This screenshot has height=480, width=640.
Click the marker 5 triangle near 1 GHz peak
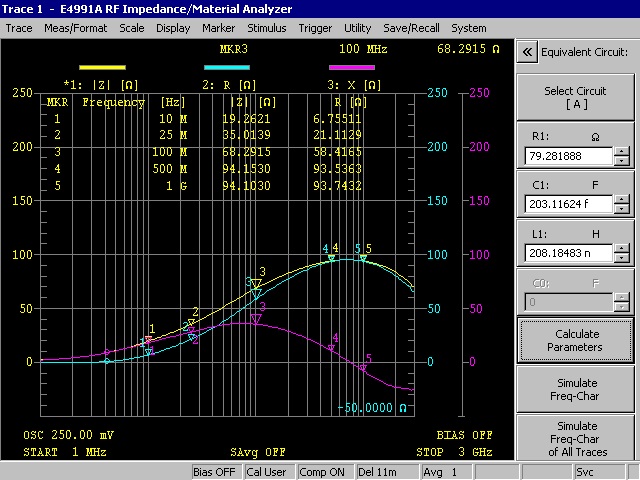click(x=363, y=258)
